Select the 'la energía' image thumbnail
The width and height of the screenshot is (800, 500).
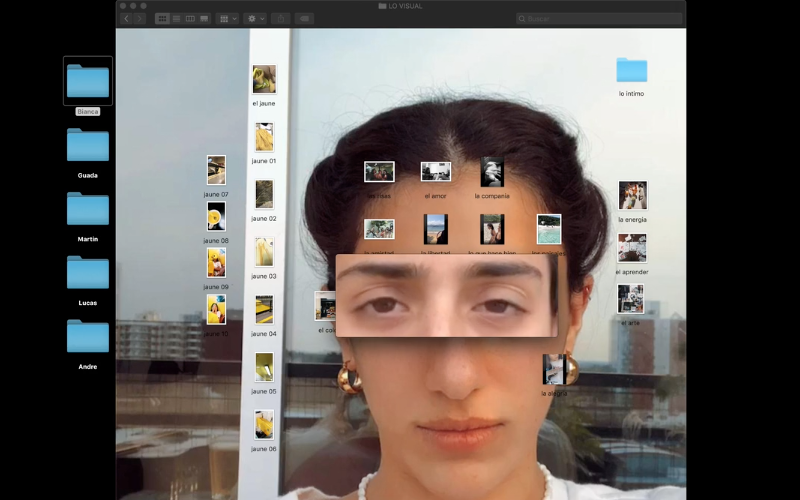(632, 195)
